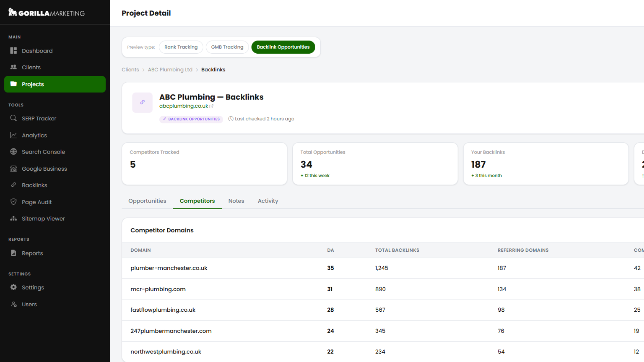644x362 pixels.
Task: Select Backlink Opportunities preview type
Action: pyautogui.click(x=283, y=47)
